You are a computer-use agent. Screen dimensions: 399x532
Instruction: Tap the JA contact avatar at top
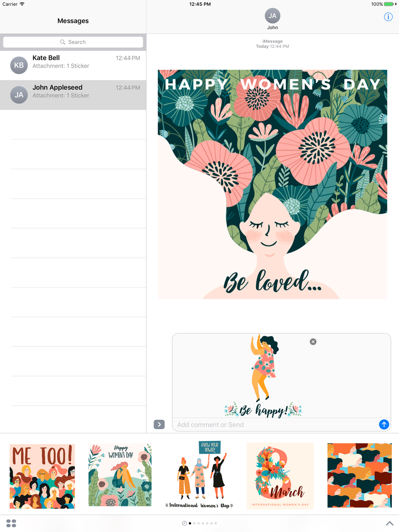pos(273,16)
